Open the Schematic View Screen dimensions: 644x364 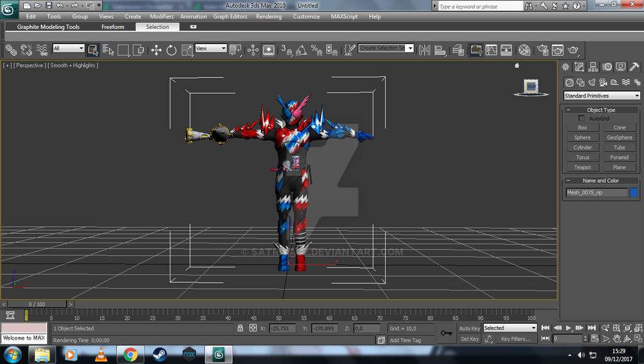click(506, 50)
